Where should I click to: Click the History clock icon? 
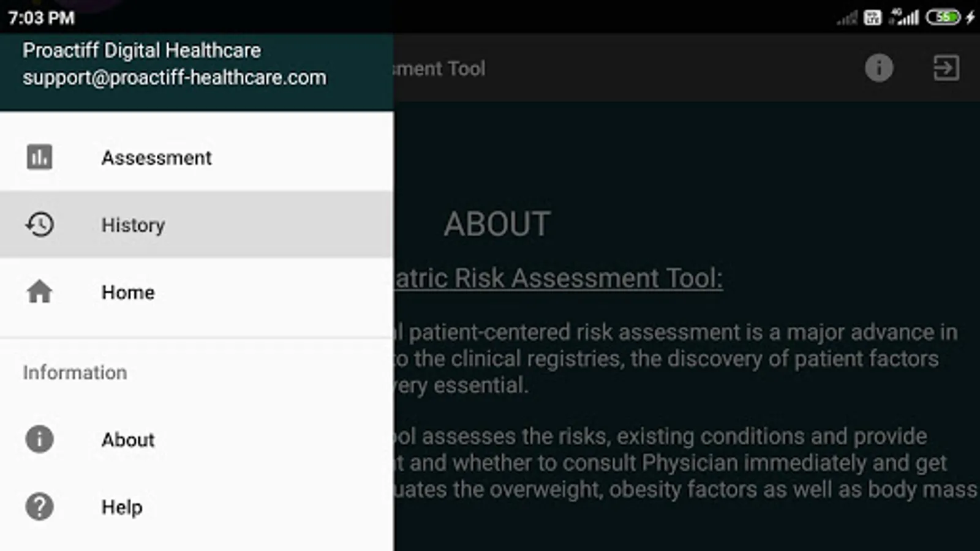coord(39,225)
